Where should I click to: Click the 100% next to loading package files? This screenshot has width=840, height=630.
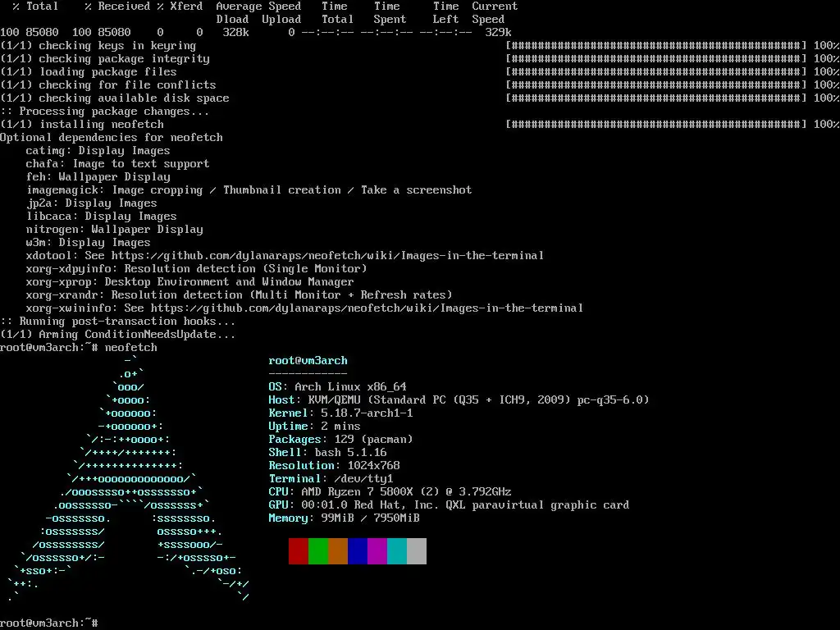tap(826, 72)
